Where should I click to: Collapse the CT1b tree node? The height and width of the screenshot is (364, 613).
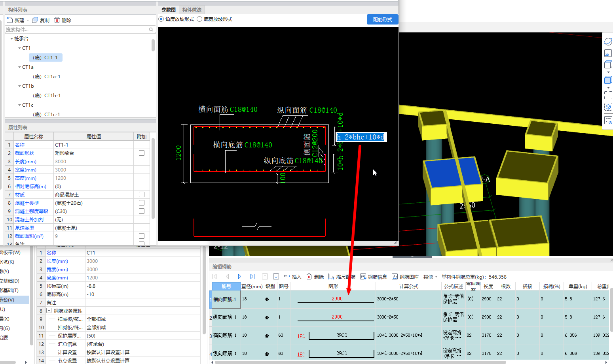tap(19, 86)
